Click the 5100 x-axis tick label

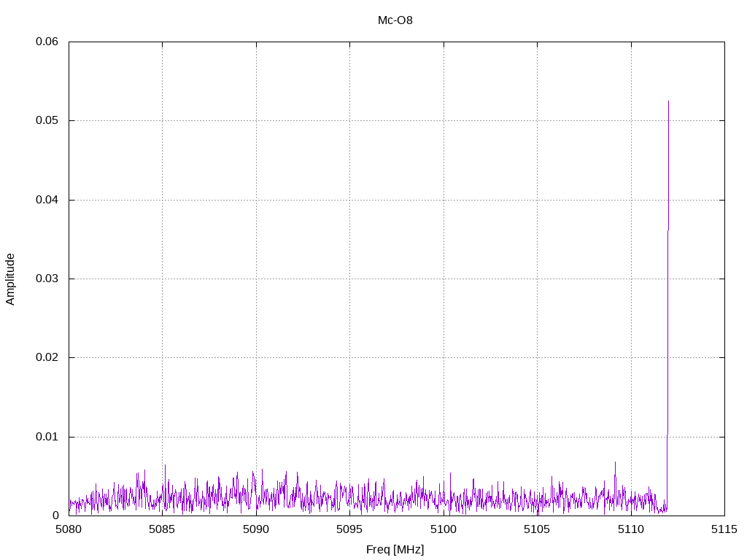(444, 529)
